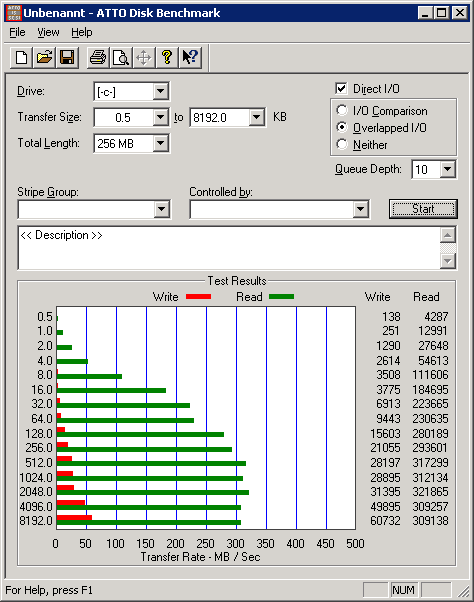Screen dimensions: 474x602
Task: Click the Start benchmark button
Action: point(423,209)
